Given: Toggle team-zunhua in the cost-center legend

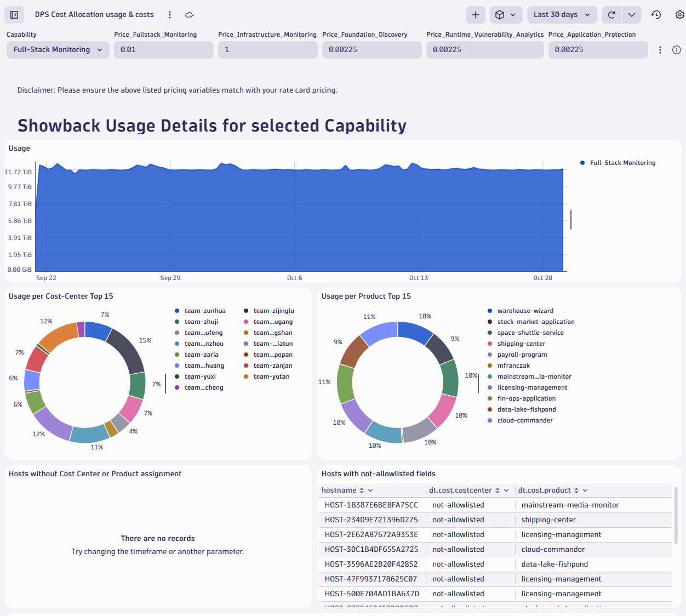Looking at the screenshot, I should 204,310.
